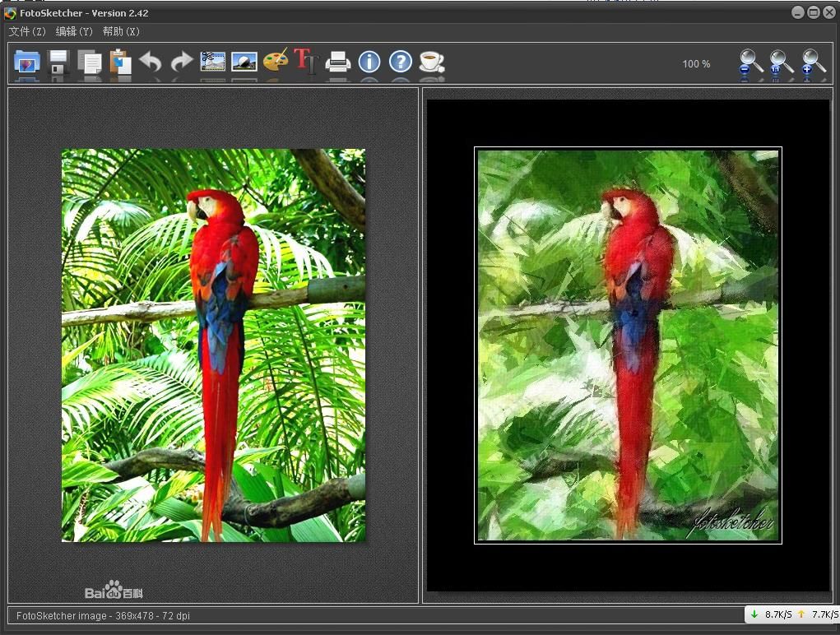This screenshot has height=635, width=840.
Task: Open help with the question mark icon
Action: 401,63
